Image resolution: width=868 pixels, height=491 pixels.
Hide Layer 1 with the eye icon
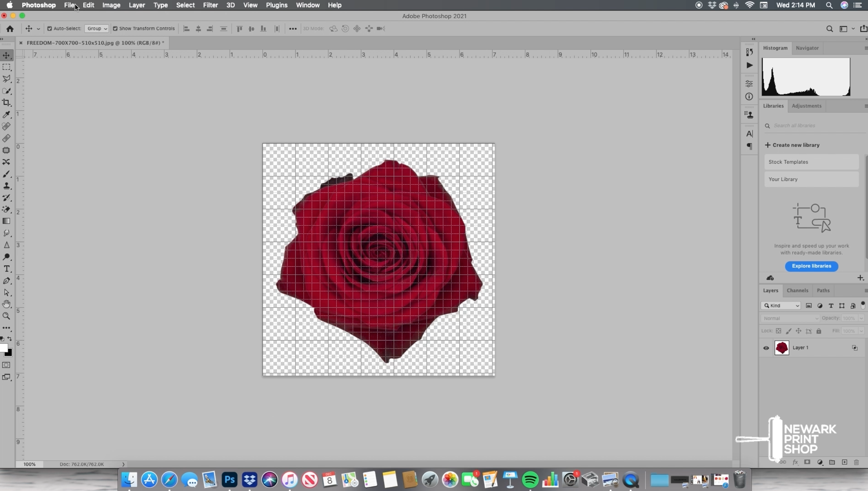766,348
